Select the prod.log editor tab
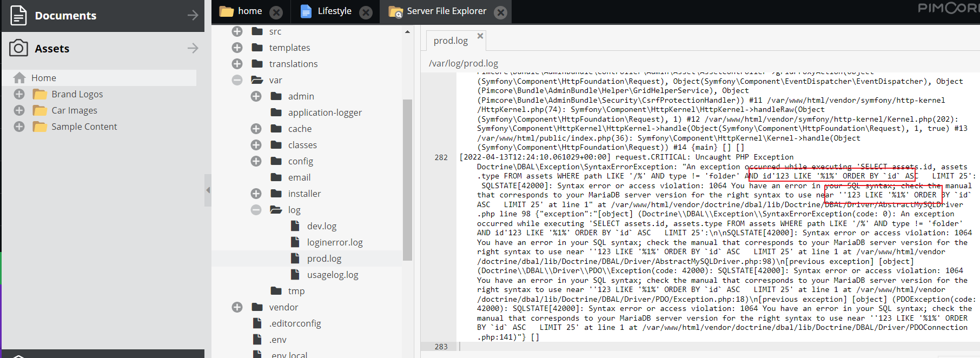 (451, 41)
